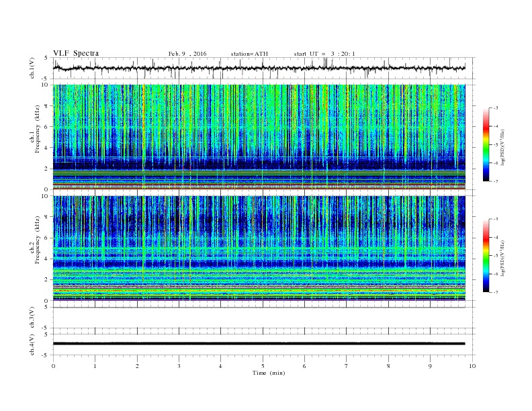Click inside the ch.1 spectrogram panel

point(259,137)
